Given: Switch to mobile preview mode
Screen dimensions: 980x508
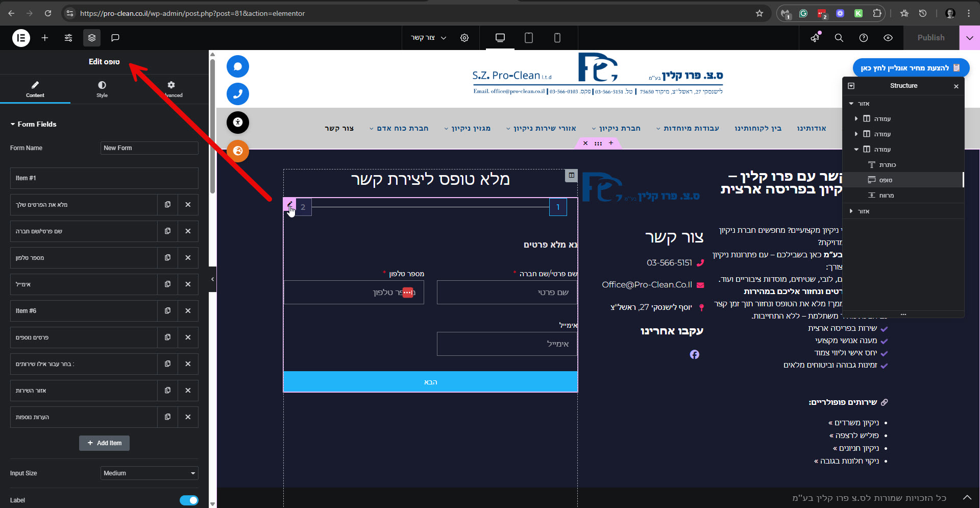Looking at the screenshot, I should [x=557, y=38].
